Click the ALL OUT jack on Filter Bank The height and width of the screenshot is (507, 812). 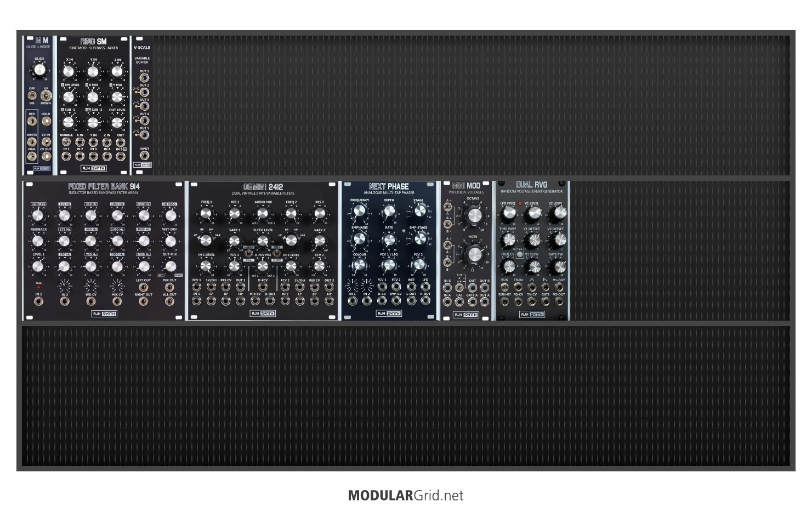coord(169,301)
